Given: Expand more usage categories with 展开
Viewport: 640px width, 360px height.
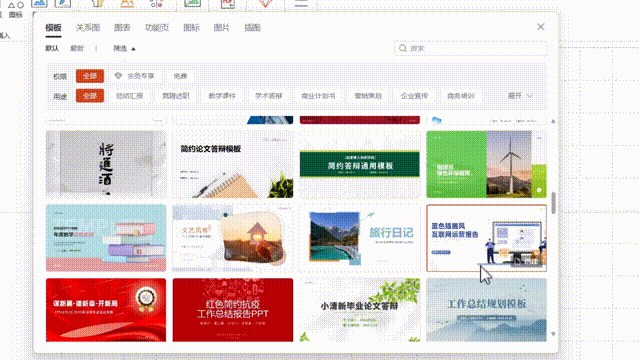Looking at the screenshot, I should click(520, 96).
